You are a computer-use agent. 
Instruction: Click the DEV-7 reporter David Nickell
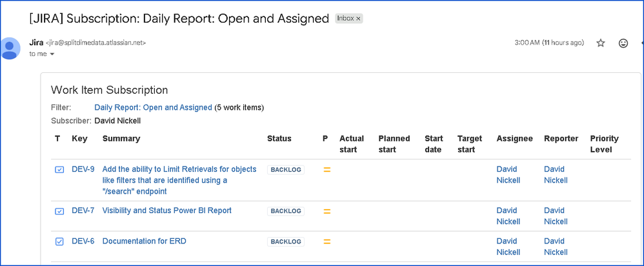[x=556, y=216]
